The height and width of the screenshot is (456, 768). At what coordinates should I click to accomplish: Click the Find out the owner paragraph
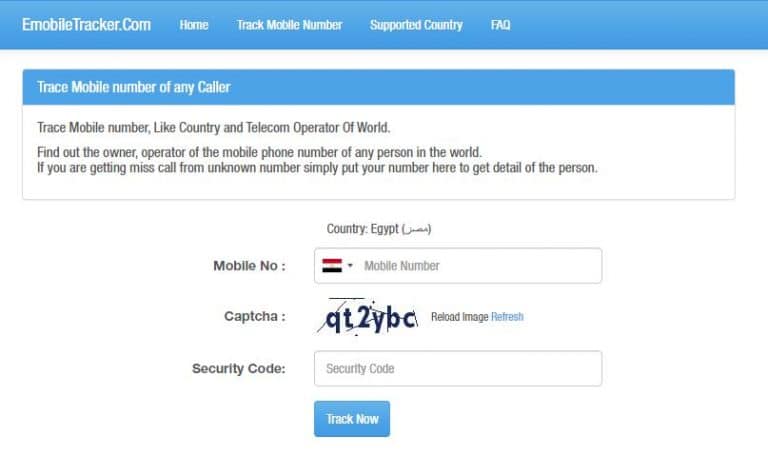click(317, 160)
